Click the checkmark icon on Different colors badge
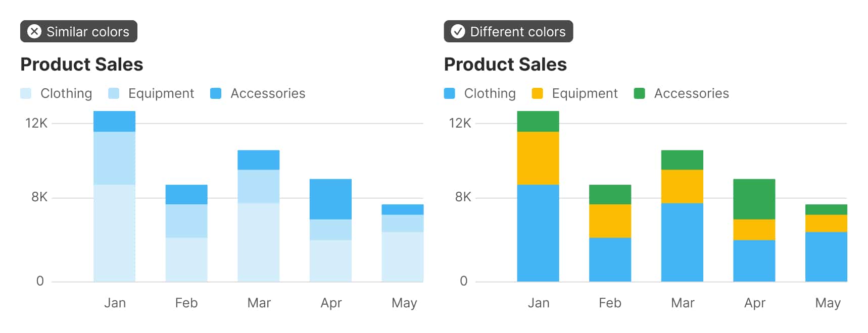868x333 pixels. [458, 31]
